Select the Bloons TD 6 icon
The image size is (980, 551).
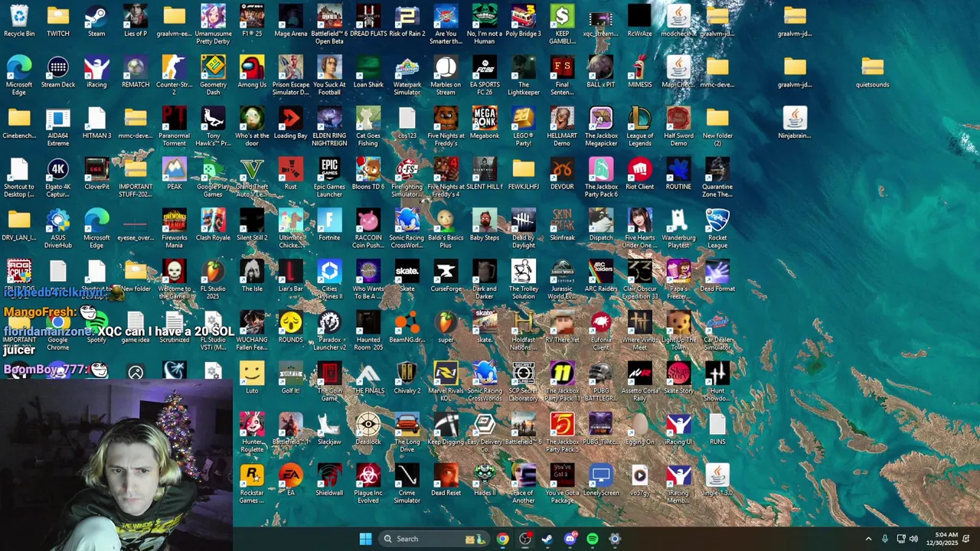(368, 174)
